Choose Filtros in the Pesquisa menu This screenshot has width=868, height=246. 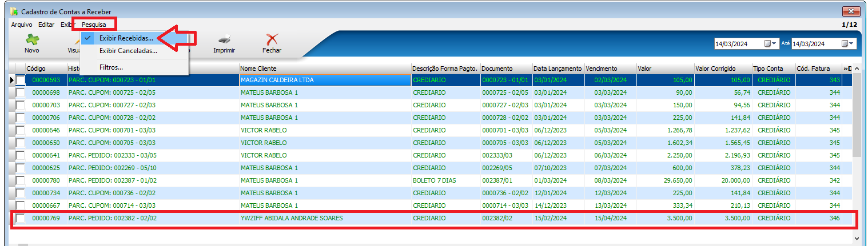(111, 67)
